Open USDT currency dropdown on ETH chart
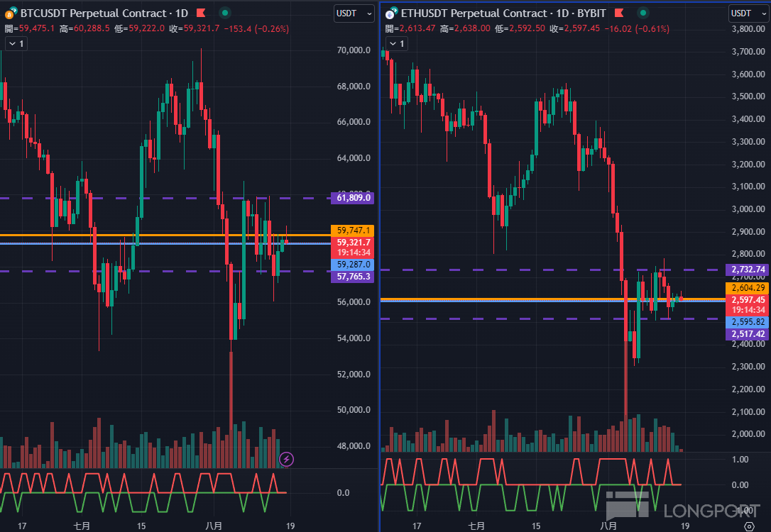The height and width of the screenshot is (532, 771). (x=748, y=13)
